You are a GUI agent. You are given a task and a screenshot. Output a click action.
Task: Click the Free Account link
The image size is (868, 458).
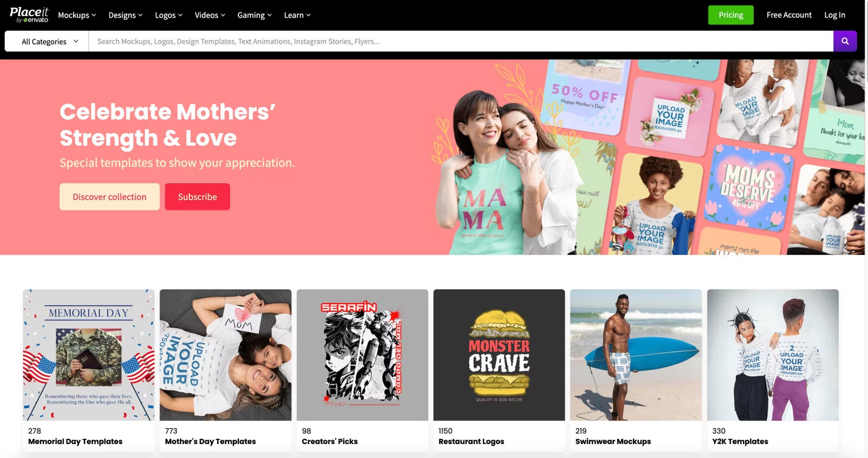click(x=789, y=14)
